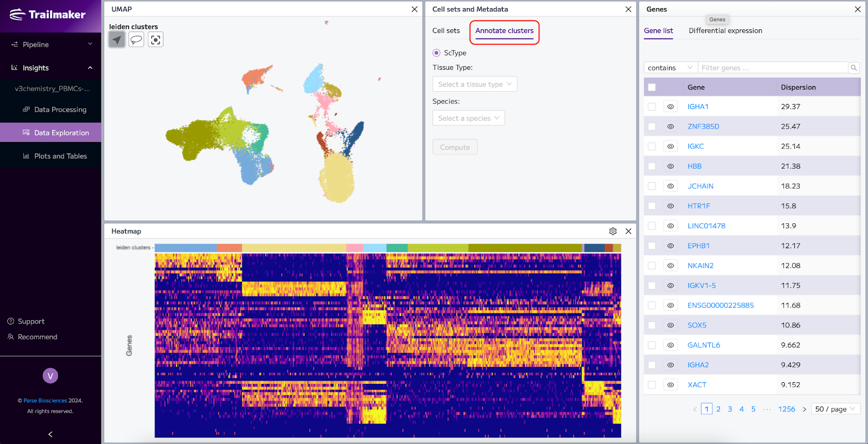This screenshot has height=444, width=868.
Task: Click the focus/recenter tool in UMAP
Action: [x=156, y=40]
